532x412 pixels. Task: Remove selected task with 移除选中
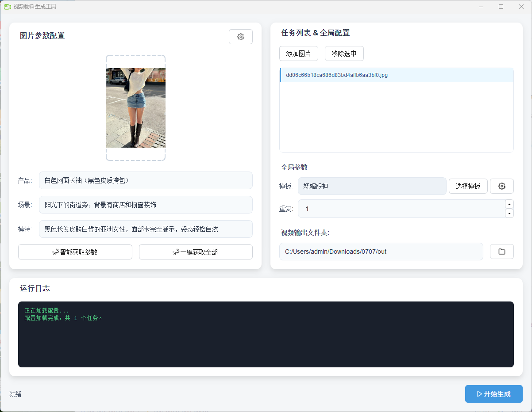coord(344,53)
